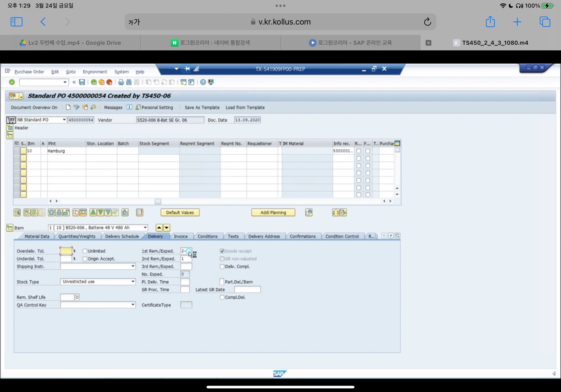
Task: Click Document Overview On button
Action: click(x=34, y=107)
